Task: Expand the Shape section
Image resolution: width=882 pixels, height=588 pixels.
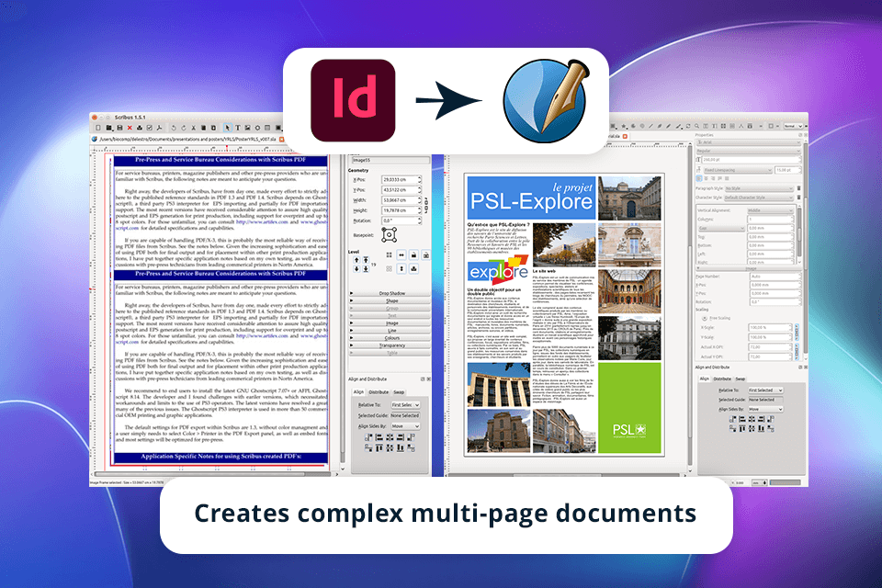Action: point(391,300)
